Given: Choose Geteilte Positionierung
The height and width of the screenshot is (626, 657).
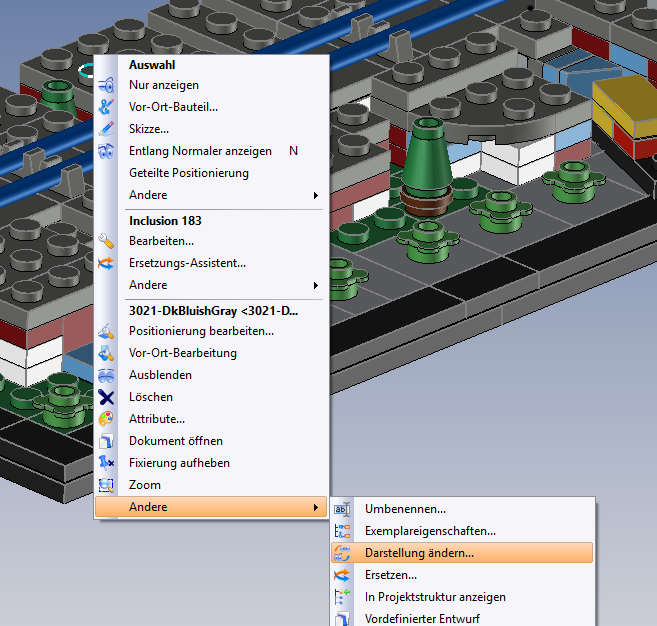Looking at the screenshot, I should pyautogui.click(x=211, y=173).
